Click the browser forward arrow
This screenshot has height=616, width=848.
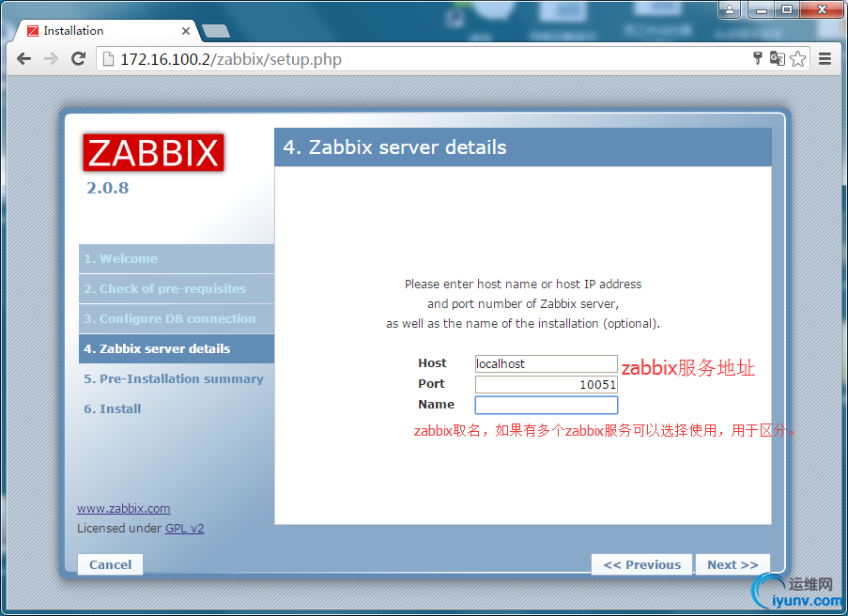pos(51,58)
